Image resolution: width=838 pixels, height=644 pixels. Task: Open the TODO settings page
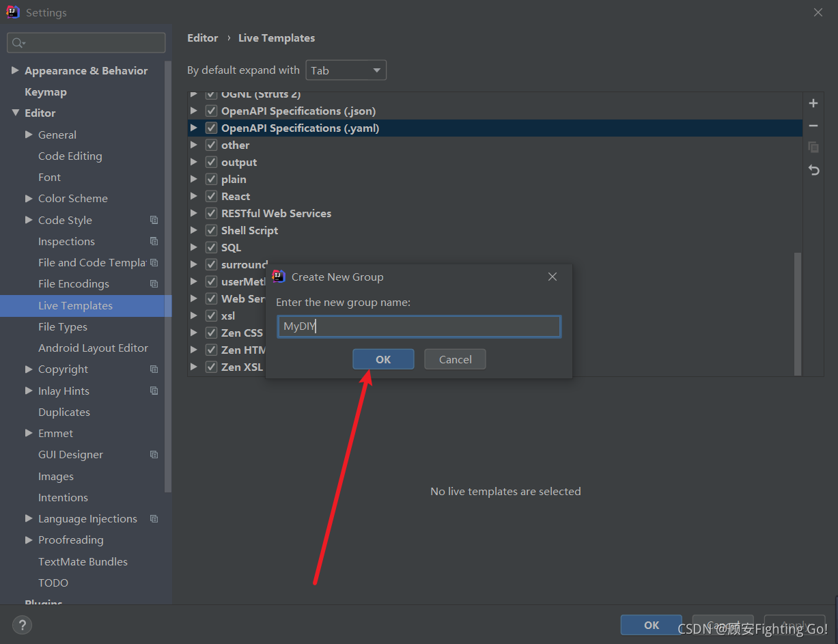pos(53,583)
